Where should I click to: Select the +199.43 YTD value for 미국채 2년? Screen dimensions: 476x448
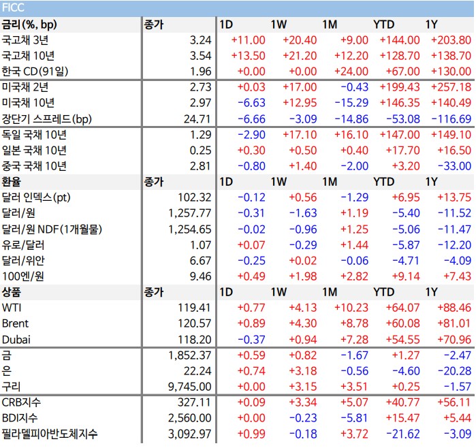pyautogui.click(x=400, y=87)
